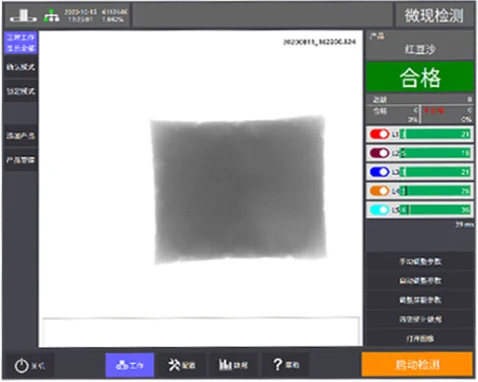Select the highlighted first item in left sidebar
This screenshot has width=478, height=382.
[x=21, y=42]
